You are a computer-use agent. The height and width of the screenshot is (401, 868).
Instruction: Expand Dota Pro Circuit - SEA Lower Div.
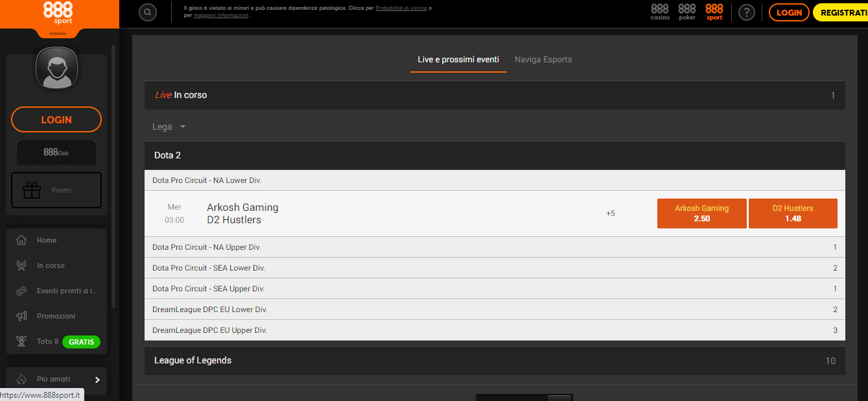[x=495, y=268]
